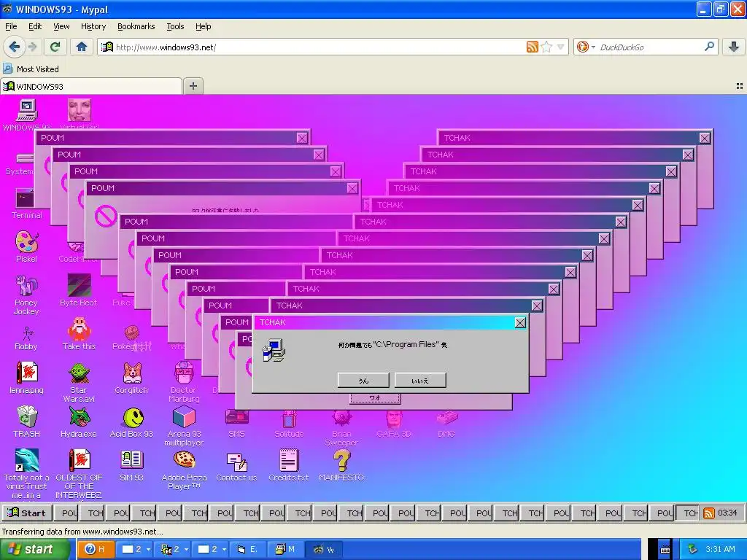Open the Take this icon
Image resolution: width=747 pixels, height=560 pixels.
(79, 329)
